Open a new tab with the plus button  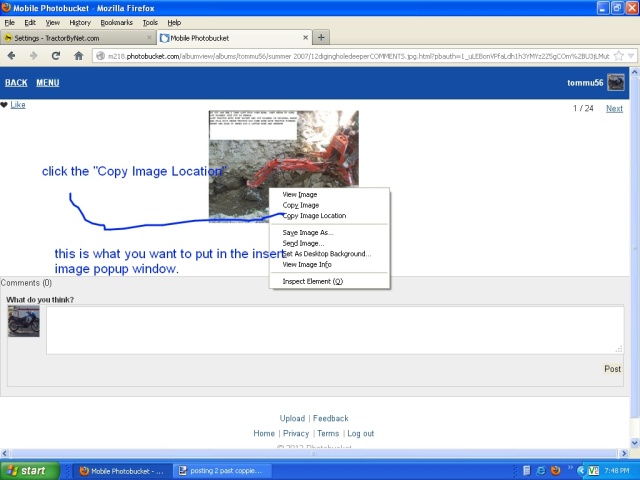[321, 38]
